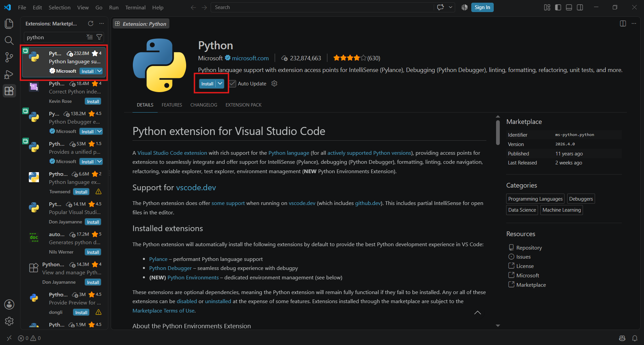
Task: Switch to the CHANGELOG tab
Action: click(204, 105)
